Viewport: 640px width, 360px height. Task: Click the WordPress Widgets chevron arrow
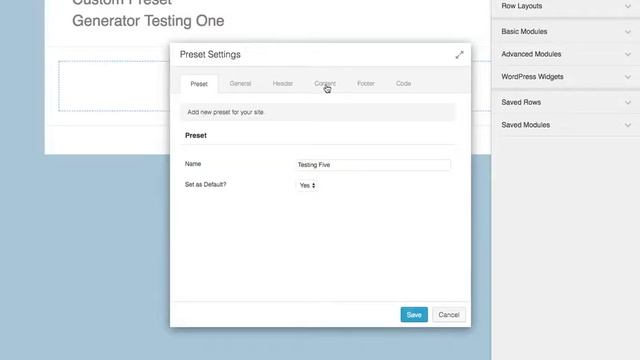[x=628, y=77]
